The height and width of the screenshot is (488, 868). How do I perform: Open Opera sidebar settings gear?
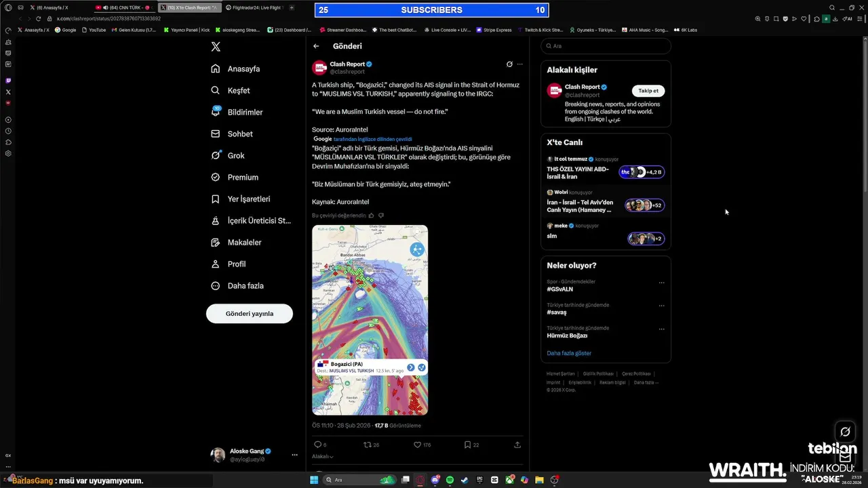8,153
